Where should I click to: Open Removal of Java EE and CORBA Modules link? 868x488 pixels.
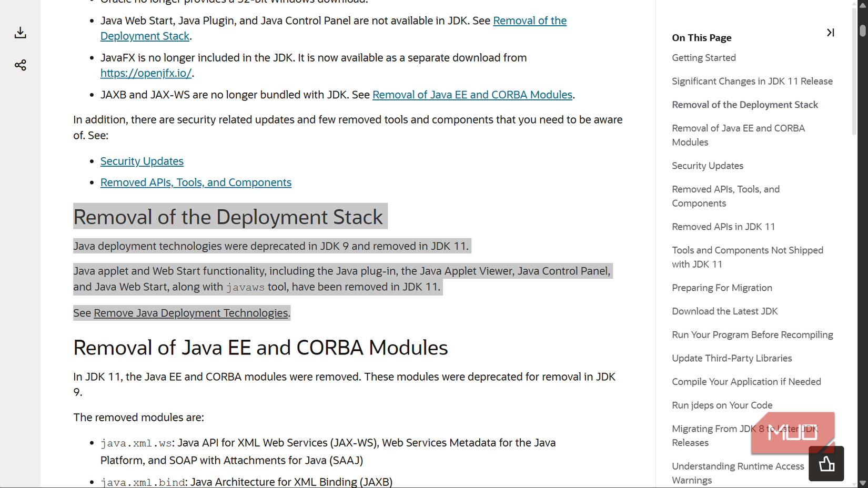click(x=472, y=95)
